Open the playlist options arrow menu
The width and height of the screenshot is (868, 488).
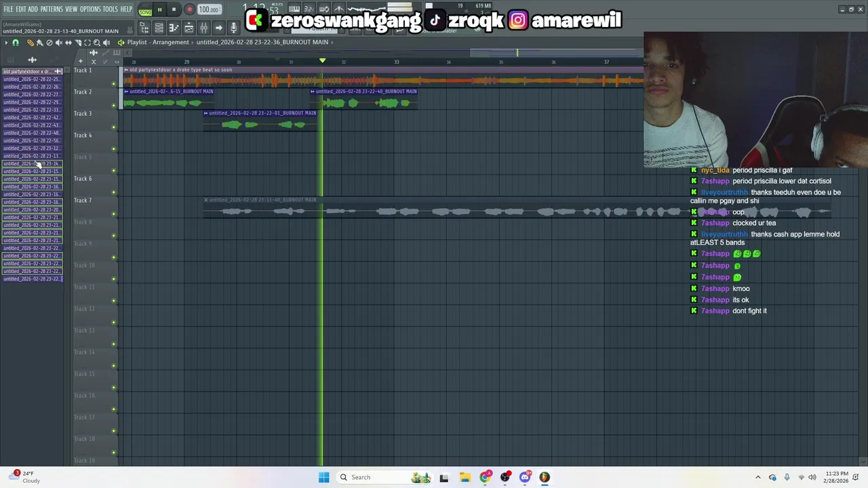tap(6, 42)
